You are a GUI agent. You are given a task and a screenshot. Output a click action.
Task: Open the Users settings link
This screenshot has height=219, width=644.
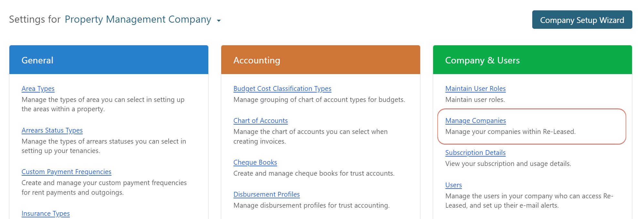tap(453, 185)
